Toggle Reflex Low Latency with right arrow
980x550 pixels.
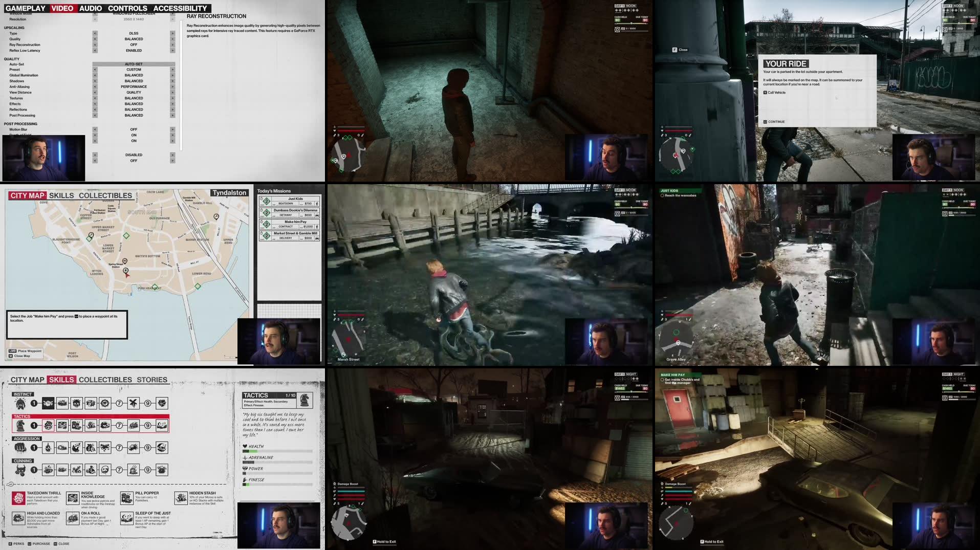[x=172, y=50]
